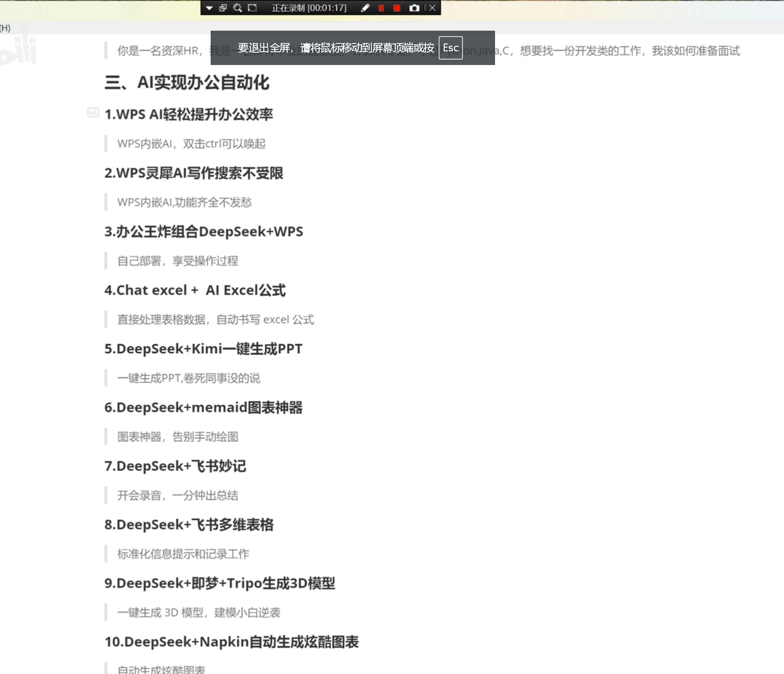Click heading 4.Chat excel + AI Excel公式
784x674 pixels.
tap(195, 290)
